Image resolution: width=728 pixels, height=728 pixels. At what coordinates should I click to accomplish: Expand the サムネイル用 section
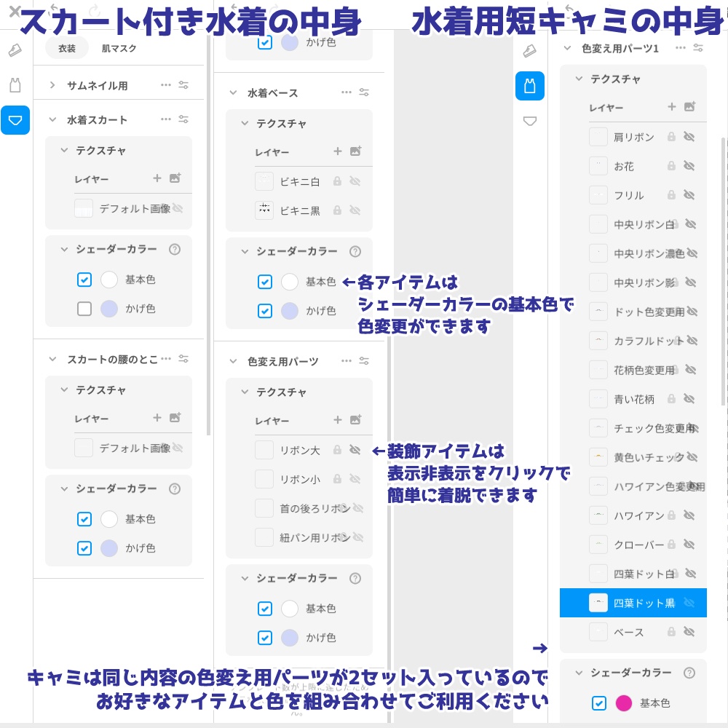click(51, 84)
